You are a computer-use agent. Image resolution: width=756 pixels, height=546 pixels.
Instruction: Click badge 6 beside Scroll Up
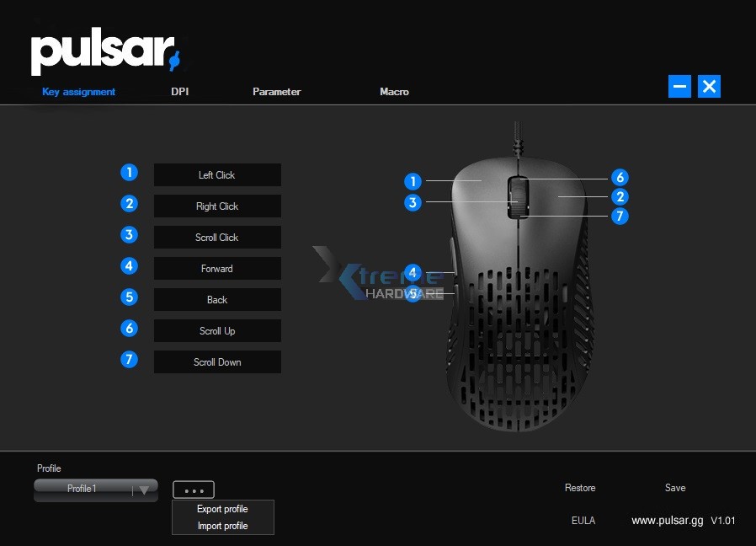pos(129,328)
